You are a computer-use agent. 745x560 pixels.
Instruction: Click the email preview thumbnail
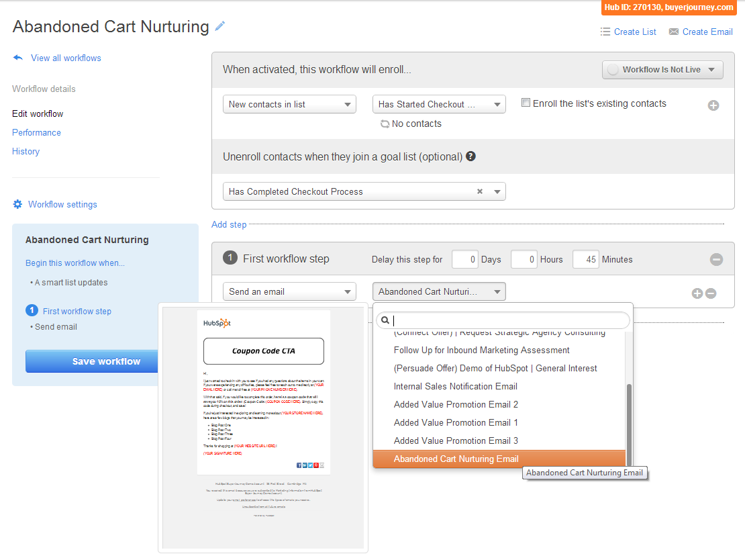263,427
